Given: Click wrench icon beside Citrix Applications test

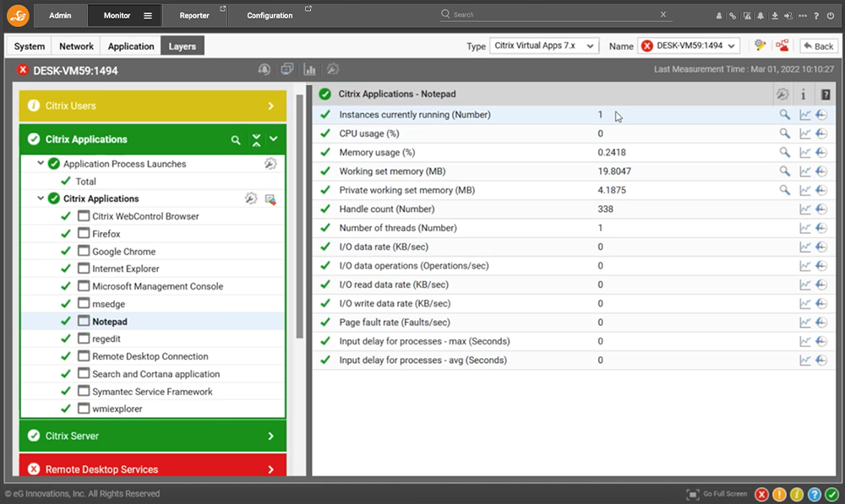Looking at the screenshot, I should tap(251, 198).
